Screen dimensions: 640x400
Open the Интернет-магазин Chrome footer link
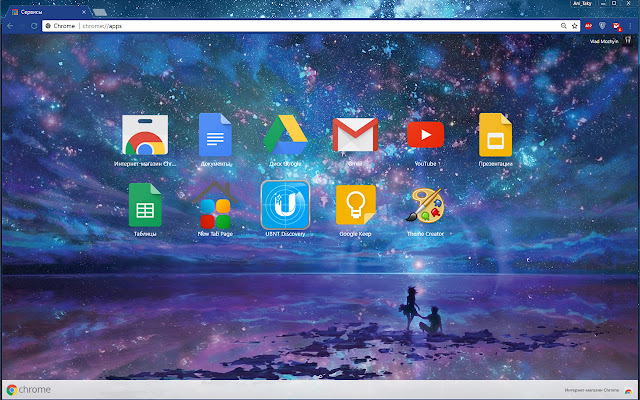click(592, 390)
